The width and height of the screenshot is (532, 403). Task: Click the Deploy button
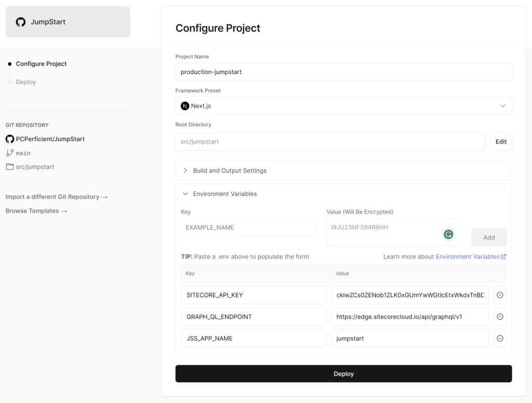pyautogui.click(x=343, y=373)
